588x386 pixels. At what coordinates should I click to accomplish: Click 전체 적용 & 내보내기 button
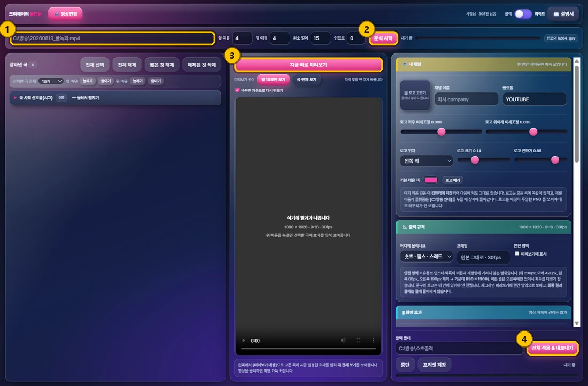pos(552,348)
